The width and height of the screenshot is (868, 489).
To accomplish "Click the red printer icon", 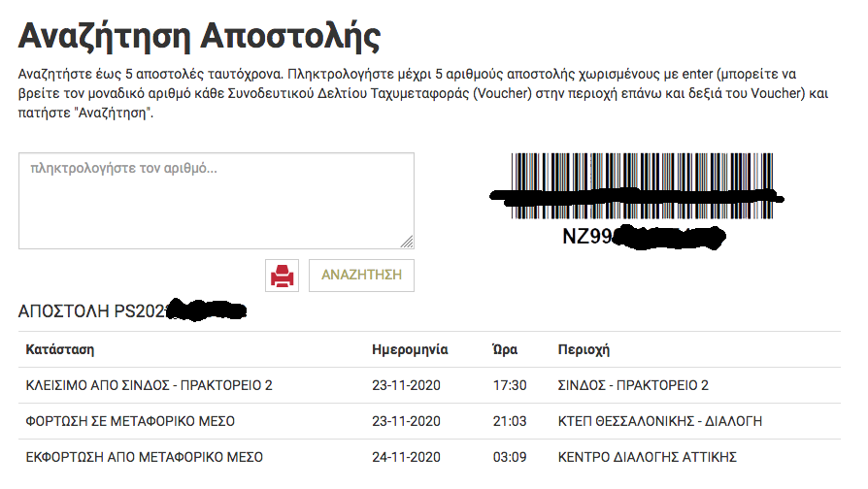I will [282, 276].
